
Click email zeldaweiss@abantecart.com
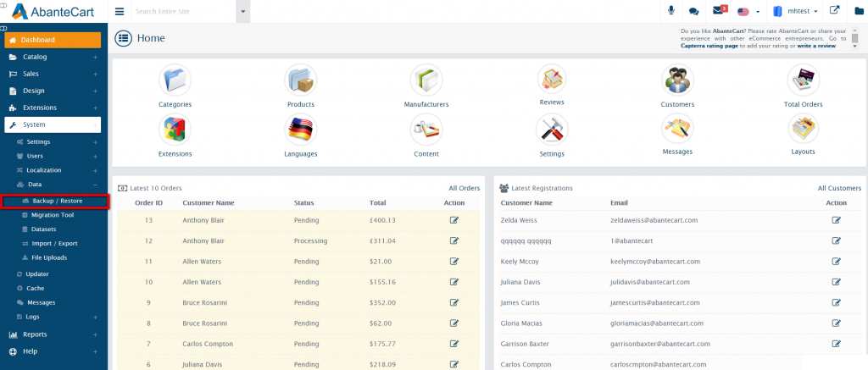[654, 220]
